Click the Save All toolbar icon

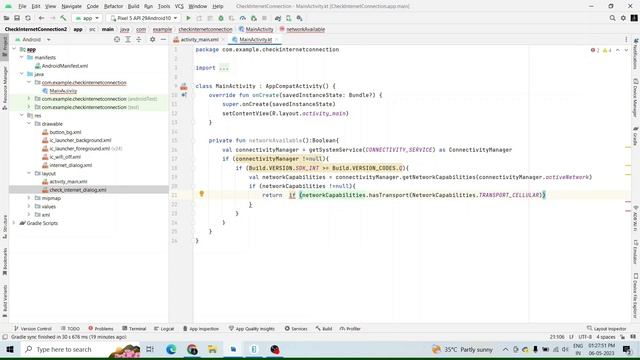[x=17, y=18]
